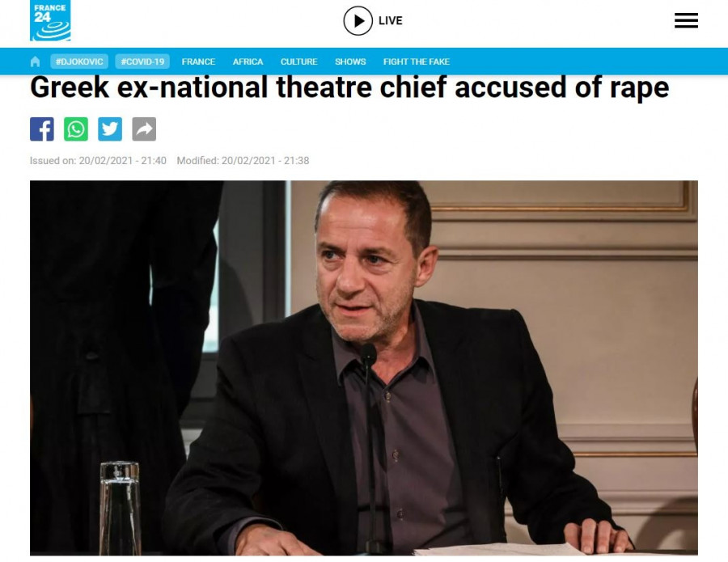Select the Africa menu item
Screen dimensions: 728x562
[248, 61]
